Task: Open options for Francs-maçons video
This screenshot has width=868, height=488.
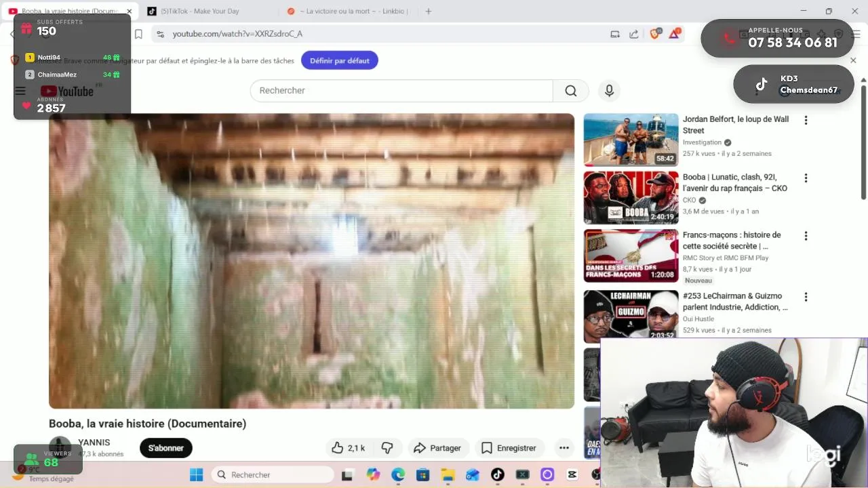Action: [x=806, y=236]
